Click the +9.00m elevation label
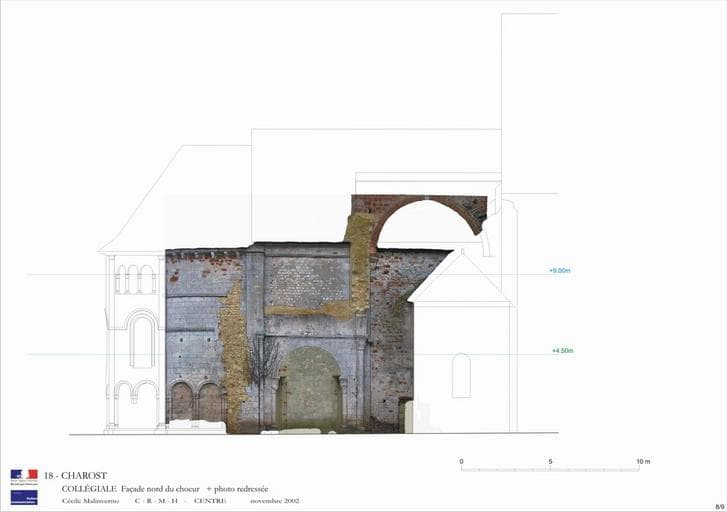Image resolution: width=727 pixels, height=512 pixels. pos(560,271)
